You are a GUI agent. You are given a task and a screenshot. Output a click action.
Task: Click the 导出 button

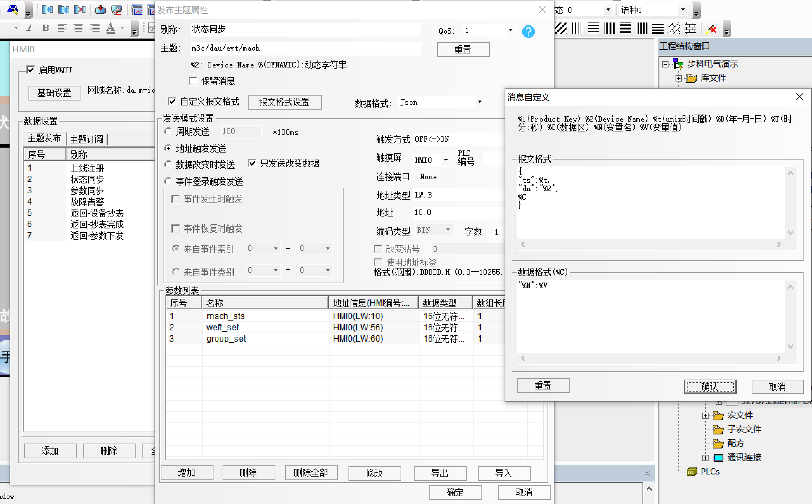pos(440,473)
